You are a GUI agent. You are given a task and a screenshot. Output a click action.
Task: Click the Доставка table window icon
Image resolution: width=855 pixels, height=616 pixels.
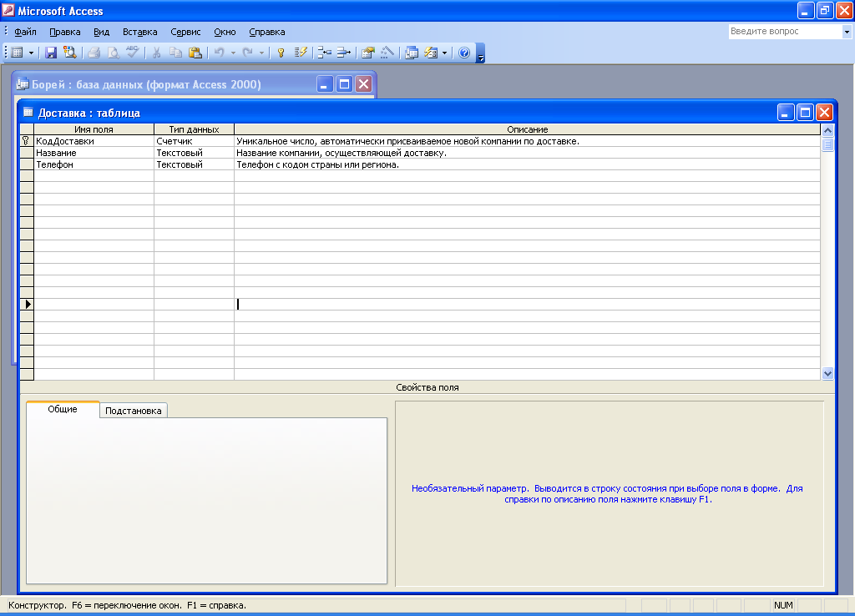click(28, 113)
